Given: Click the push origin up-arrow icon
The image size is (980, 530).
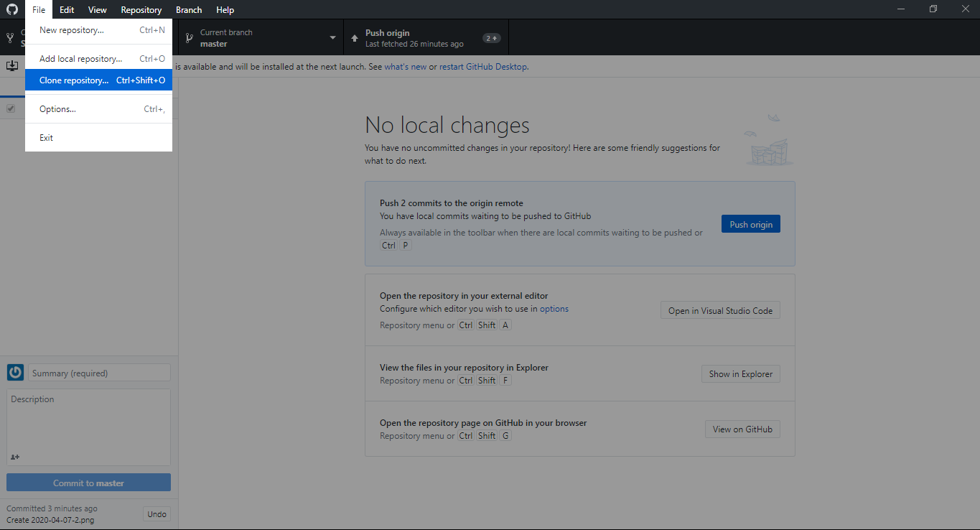Looking at the screenshot, I should click(355, 38).
